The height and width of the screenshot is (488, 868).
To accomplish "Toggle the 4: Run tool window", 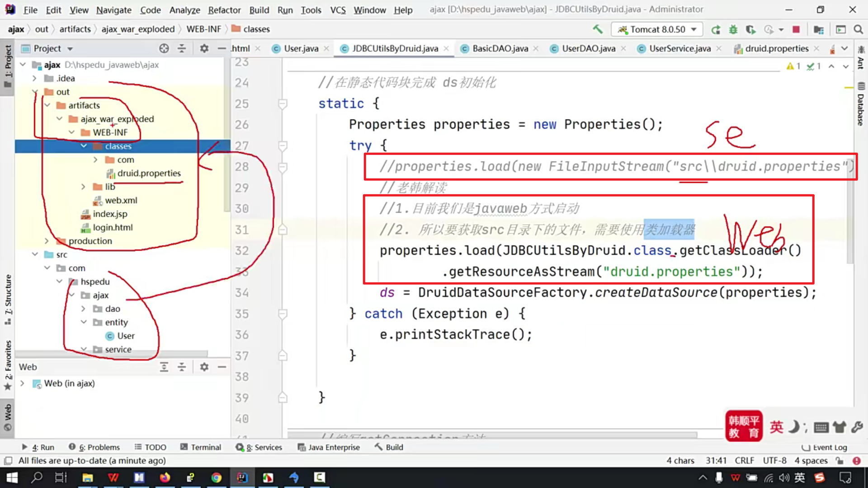I will click(38, 447).
